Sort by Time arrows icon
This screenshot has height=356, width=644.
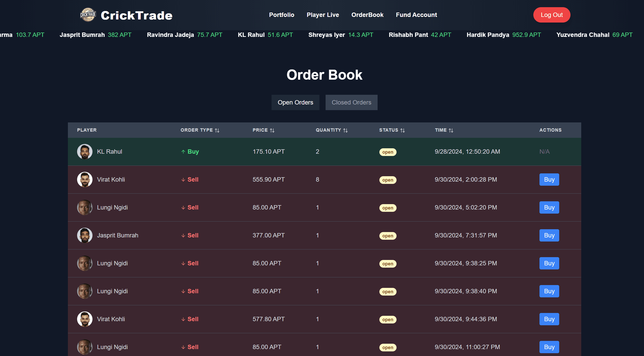(x=451, y=130)
